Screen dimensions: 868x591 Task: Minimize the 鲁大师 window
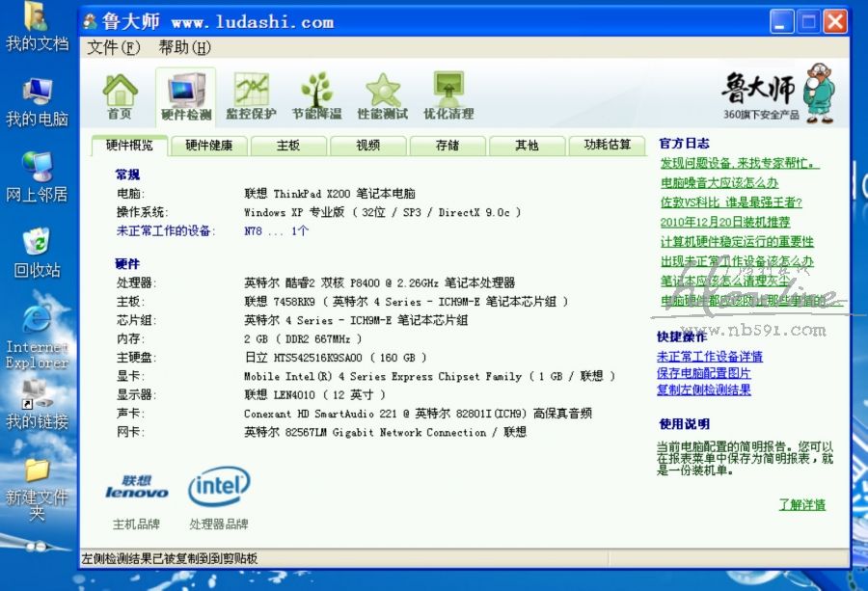pos(781,22)
